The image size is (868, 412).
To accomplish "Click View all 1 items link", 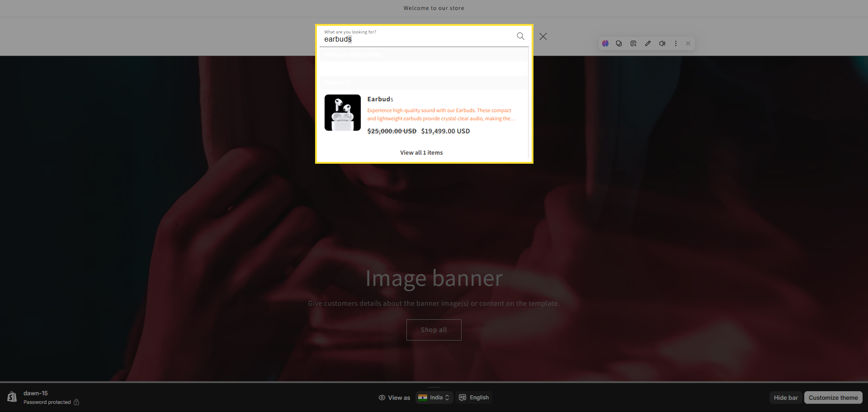I will (421, 153).
